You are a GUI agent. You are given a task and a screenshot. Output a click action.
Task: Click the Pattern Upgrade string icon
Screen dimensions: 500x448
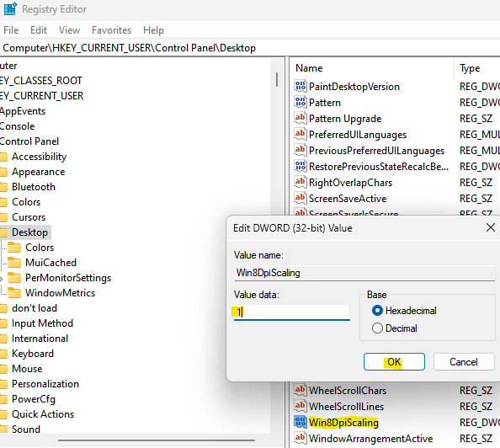click(x=300, y=118)
